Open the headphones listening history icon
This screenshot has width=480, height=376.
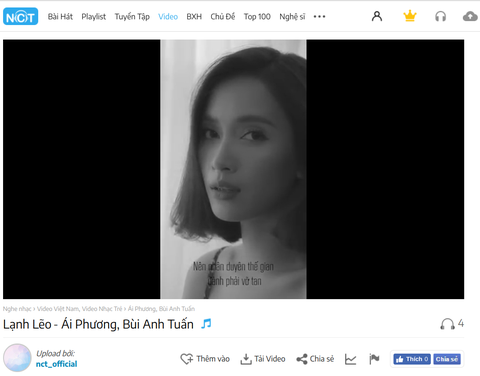[x=440, y=16]
